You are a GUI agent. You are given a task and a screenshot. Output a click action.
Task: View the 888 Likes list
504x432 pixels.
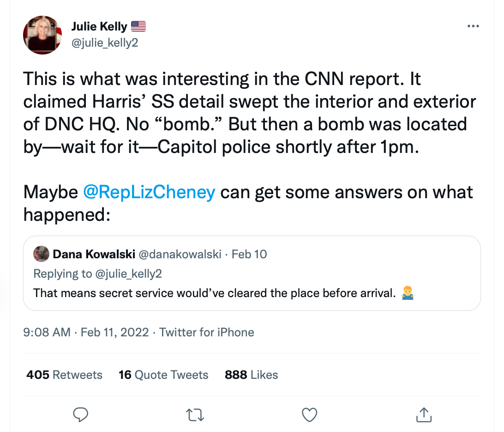251,374
